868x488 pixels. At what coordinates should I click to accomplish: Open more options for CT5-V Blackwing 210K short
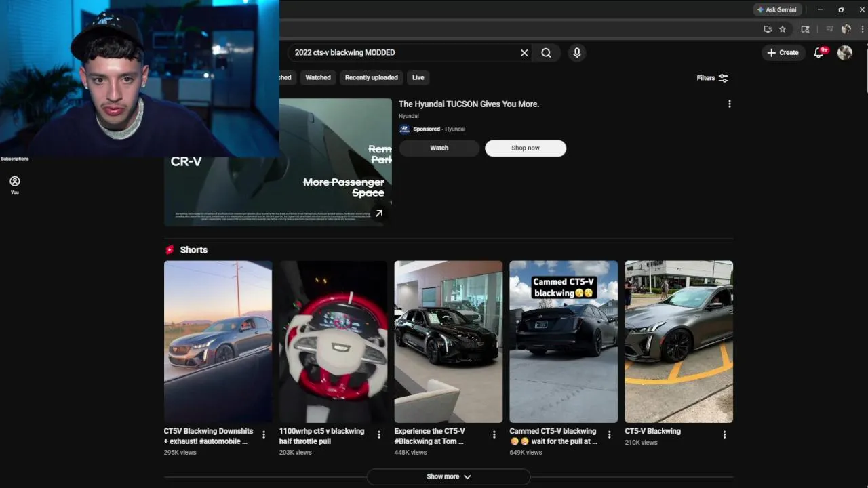(x=724, y=435)
